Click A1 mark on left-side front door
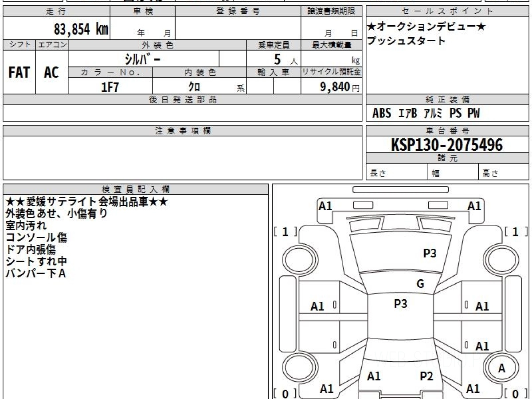 tap(317, 306)
